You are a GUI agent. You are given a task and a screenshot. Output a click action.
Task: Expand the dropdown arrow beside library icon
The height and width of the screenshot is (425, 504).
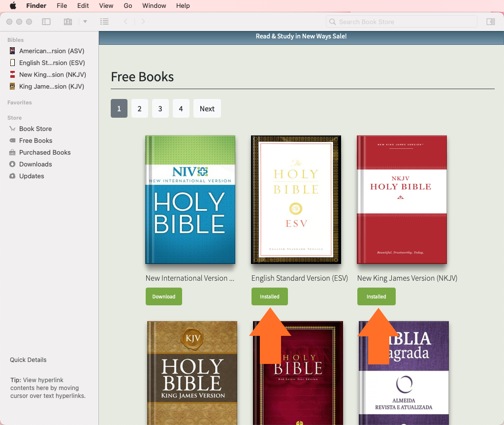85,22
